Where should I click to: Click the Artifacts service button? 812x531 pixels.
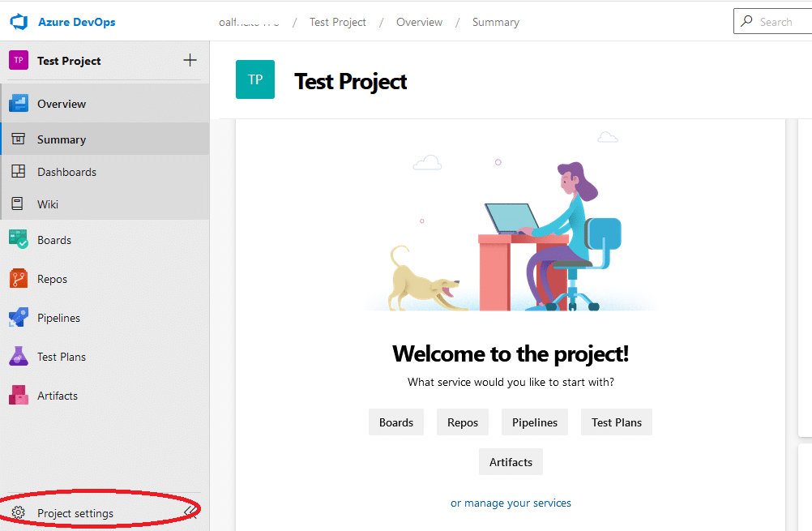pyautogui.click(x=511, y=461)
